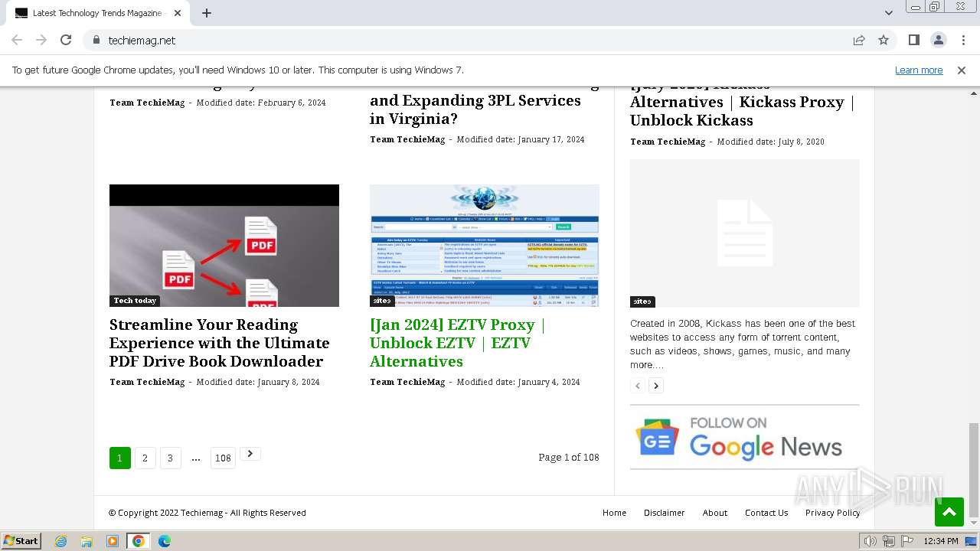
Task: Bookmark this tab with star icon
Action: [x=884, y=40]
